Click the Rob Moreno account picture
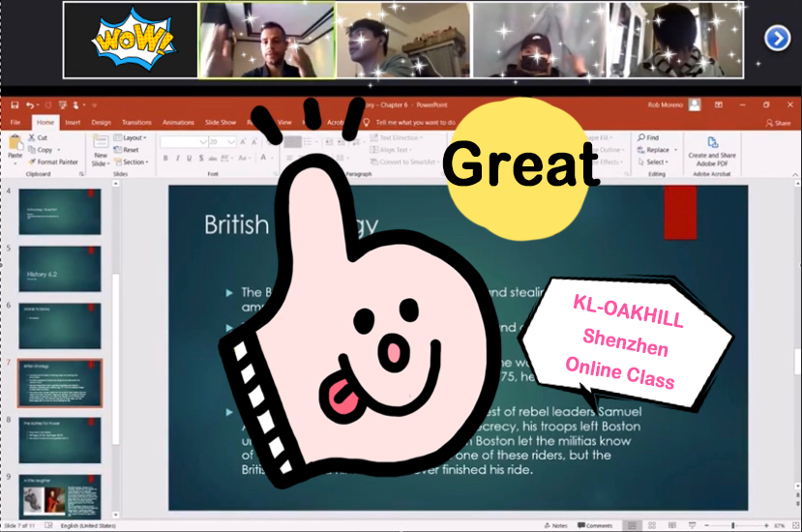Image resolution: width=802 pixels, height=532 pixels. pyautogui.click(x=695, y=104)
